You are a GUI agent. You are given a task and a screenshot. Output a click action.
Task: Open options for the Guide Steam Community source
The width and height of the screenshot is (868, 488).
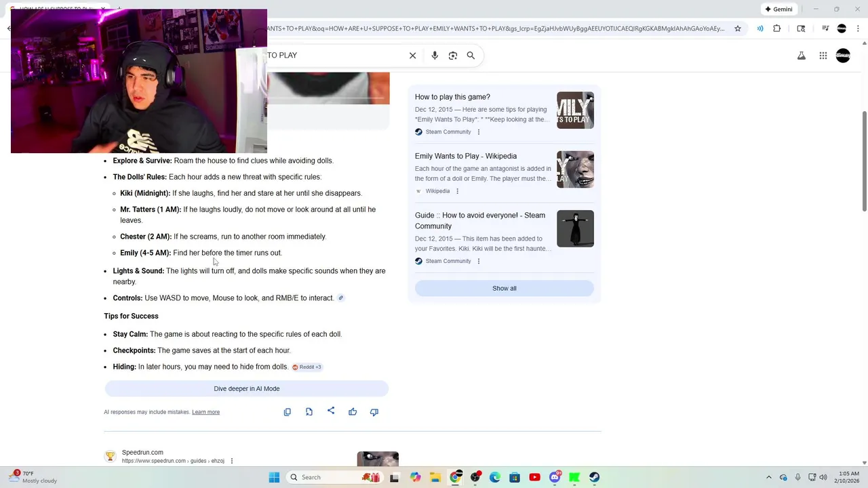tap(479, 261)
